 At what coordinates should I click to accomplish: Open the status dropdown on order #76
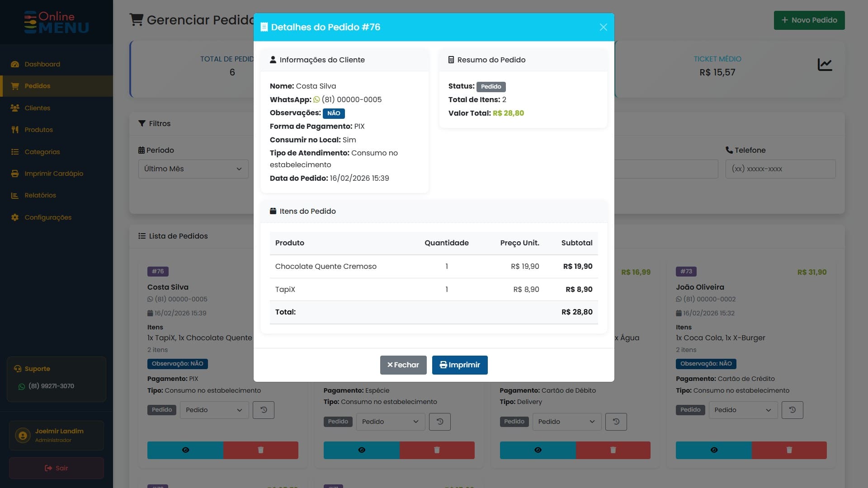[x=214, y=410]
